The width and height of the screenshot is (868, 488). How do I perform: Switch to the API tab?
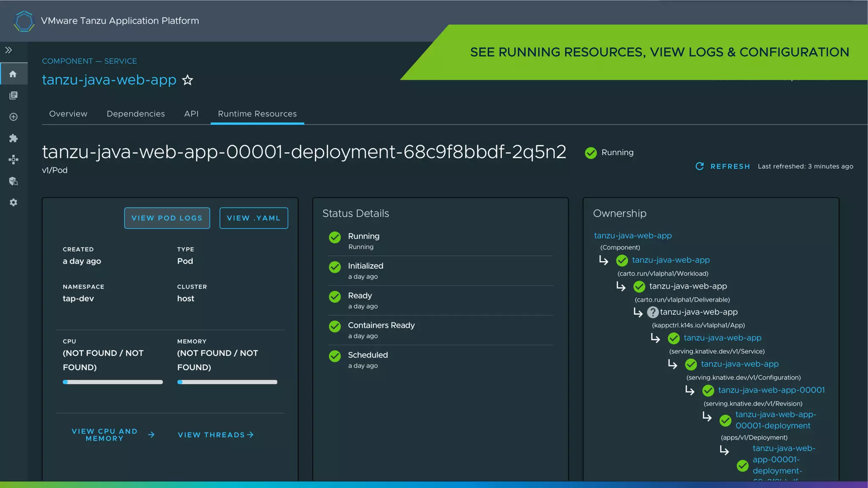pyautogui.click(x=191, y=114)
